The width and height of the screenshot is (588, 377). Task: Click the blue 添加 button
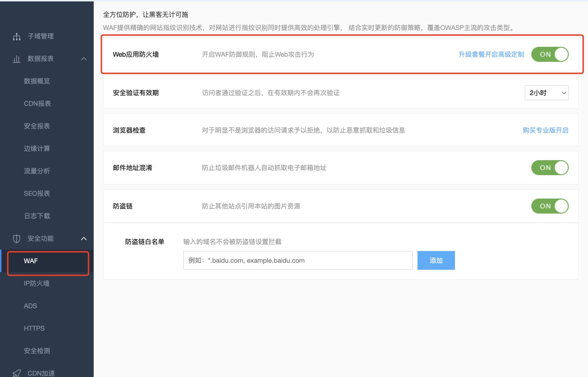(x=436, y=260)
